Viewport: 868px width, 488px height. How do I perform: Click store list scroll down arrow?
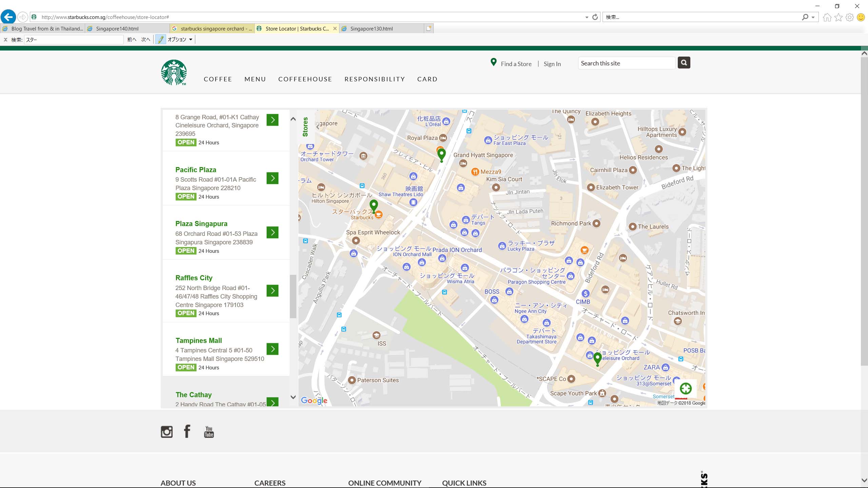point(293,397)
